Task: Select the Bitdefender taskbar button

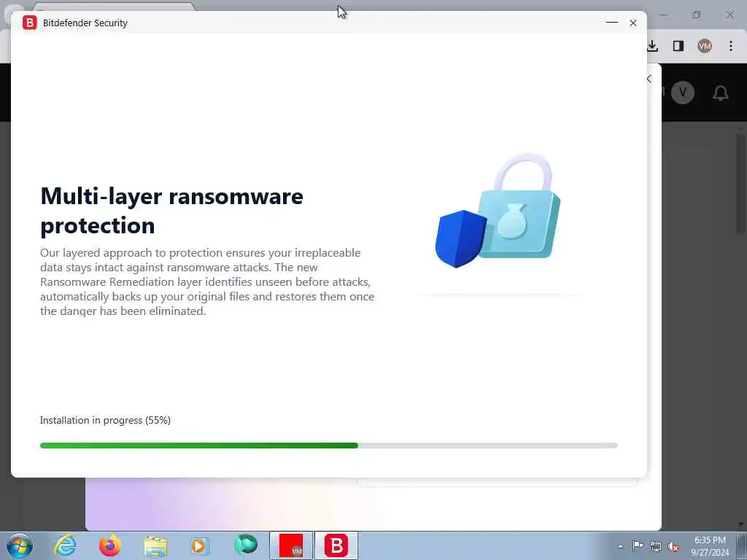Action: coord(336,545)
